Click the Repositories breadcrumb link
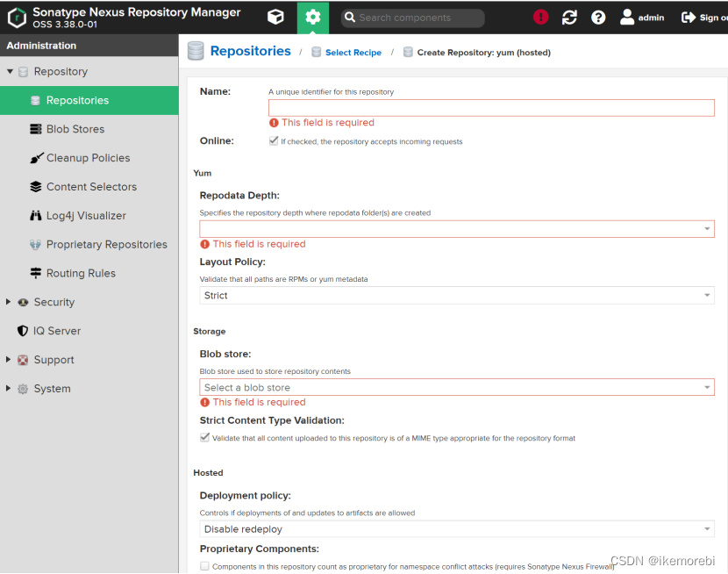This screenshot has width=728, height=574. click(x=251, y=51)
